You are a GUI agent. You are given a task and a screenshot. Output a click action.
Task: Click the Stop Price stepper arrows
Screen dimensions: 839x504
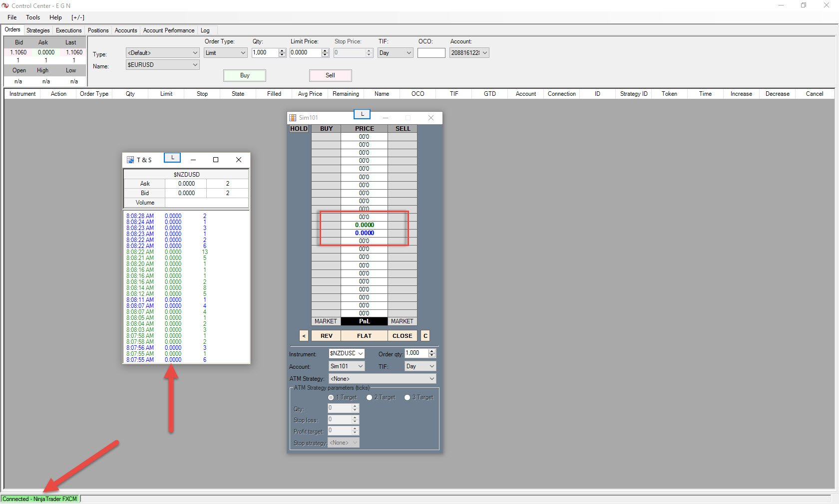[x=369, y=53]
